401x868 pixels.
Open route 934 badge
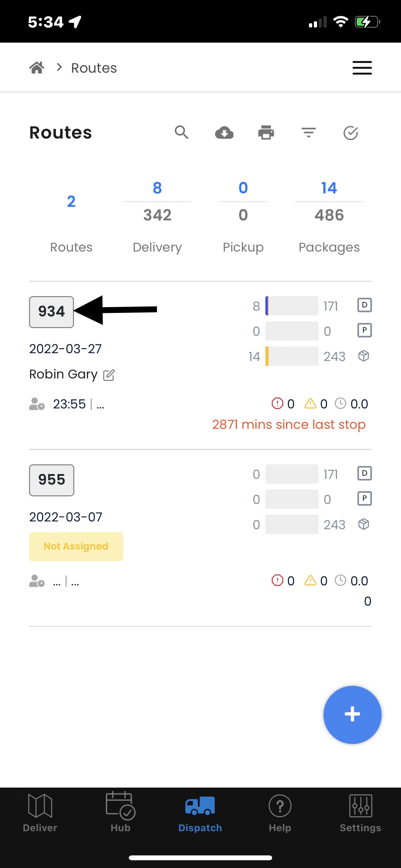51,312
